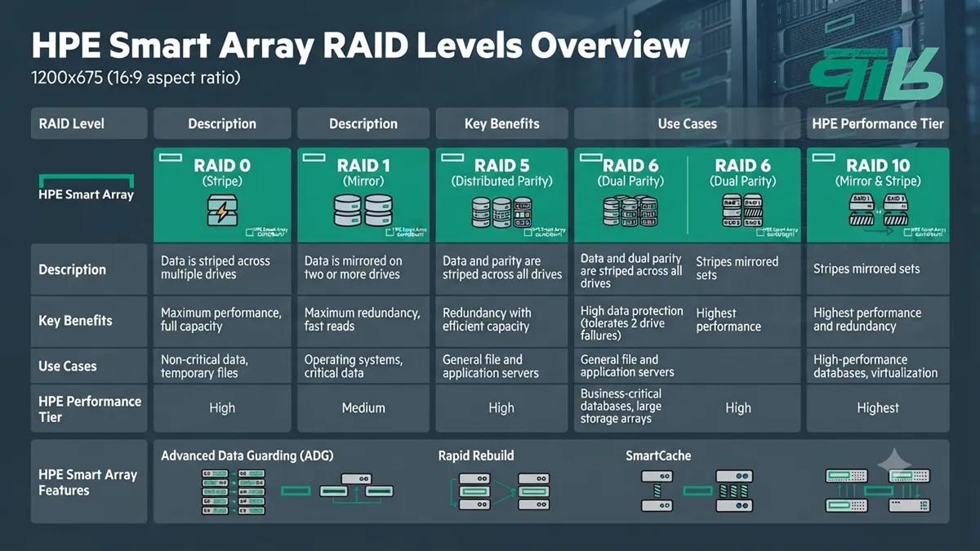Viewport: 980px width, 551px height.
Task: Click the HPE Smart Array RAID Levels Overview title
Action: pos(360,45)
